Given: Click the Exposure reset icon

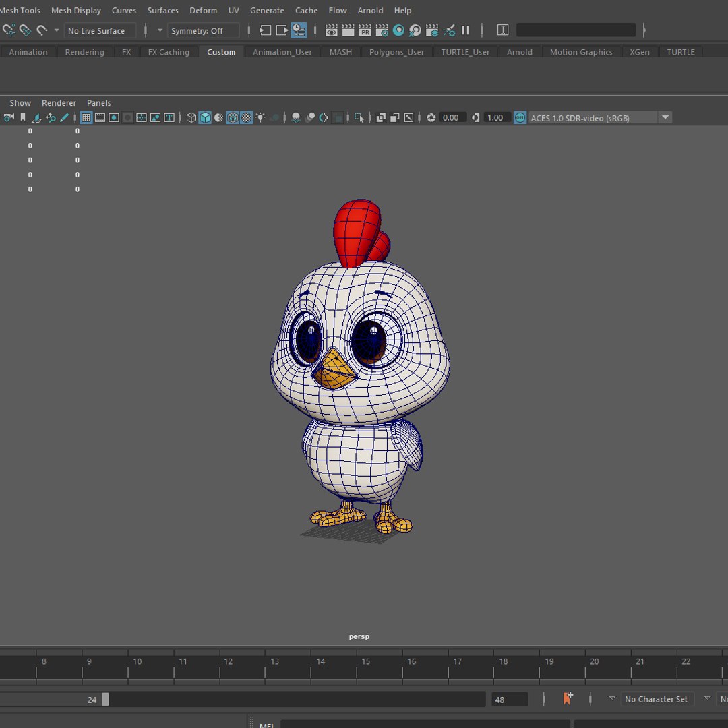Looking at the screenshot, I should click(x=431, y=118).
